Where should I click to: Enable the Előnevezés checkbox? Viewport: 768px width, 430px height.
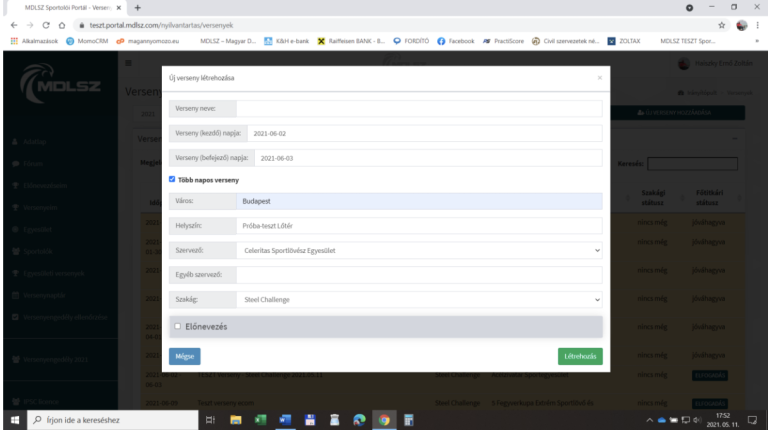pyautogui.click(x=178, y=326)
